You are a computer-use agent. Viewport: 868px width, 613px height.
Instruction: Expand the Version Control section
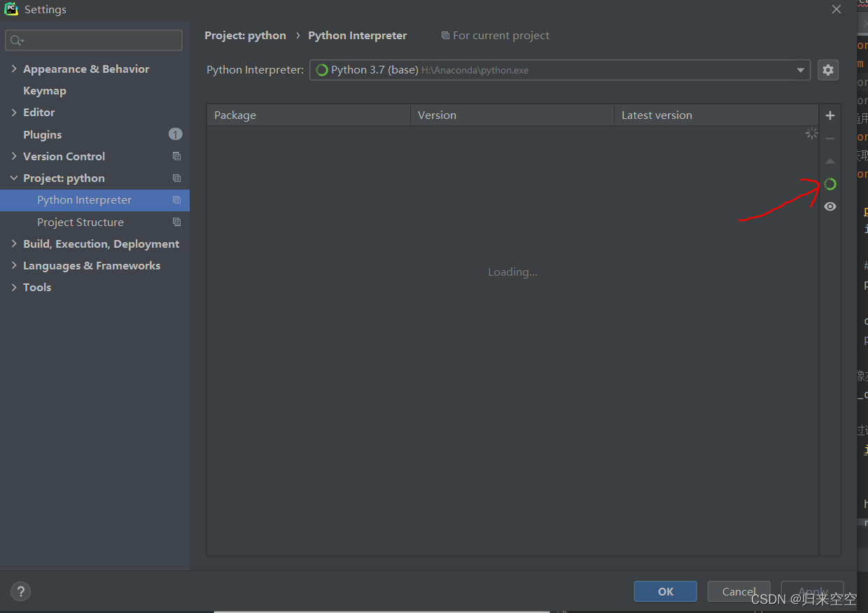(x=14, y=156)
